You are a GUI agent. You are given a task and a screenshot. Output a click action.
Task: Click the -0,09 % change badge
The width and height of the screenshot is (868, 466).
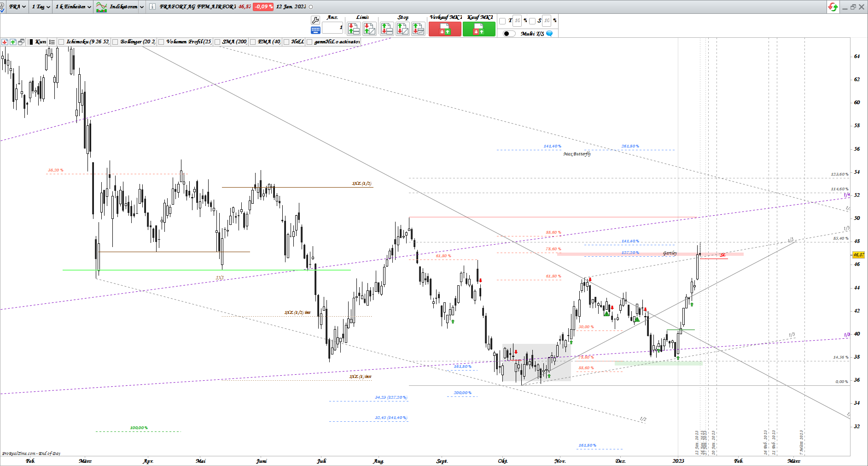(x=263, y=7)
